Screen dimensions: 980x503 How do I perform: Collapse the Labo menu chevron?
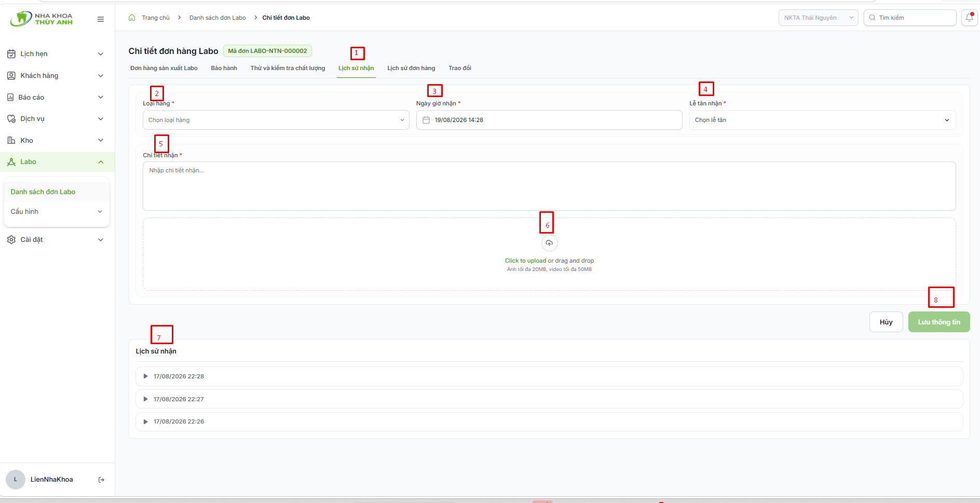coord(101,162)
